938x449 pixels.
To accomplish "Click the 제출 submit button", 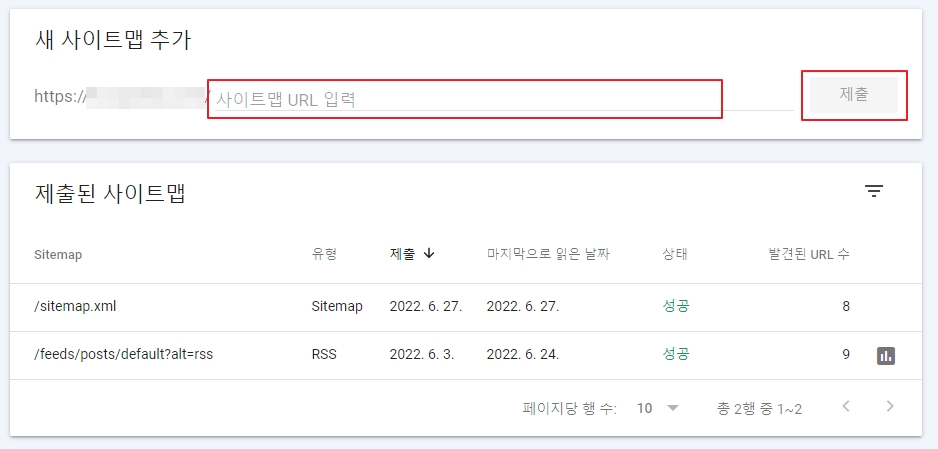I will click(854, 94).
